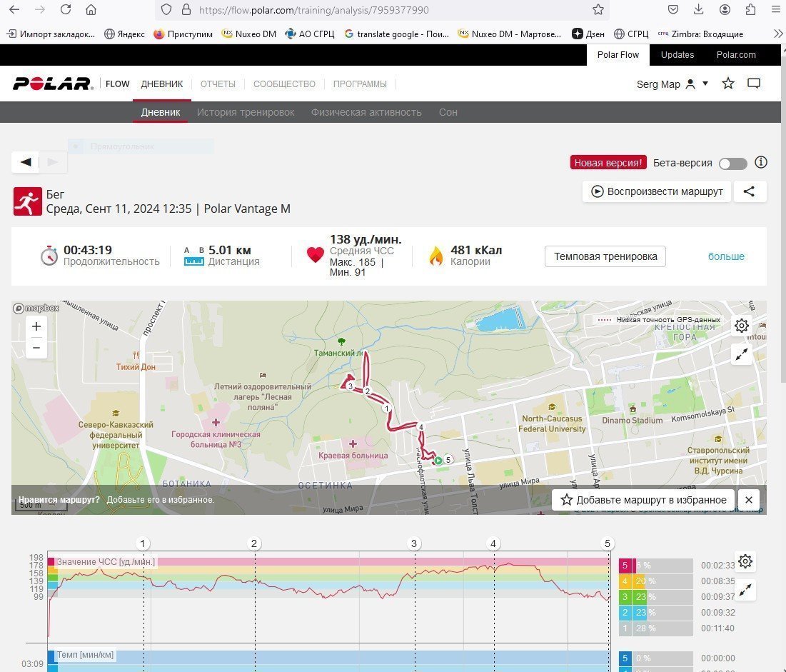Open favorites star in Polar header

tap(728, 84)
